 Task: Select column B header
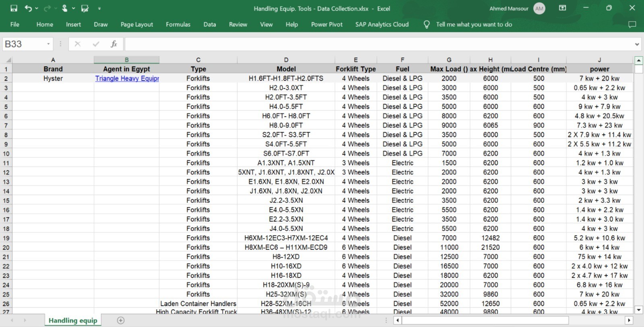click(x=126, y=60)
